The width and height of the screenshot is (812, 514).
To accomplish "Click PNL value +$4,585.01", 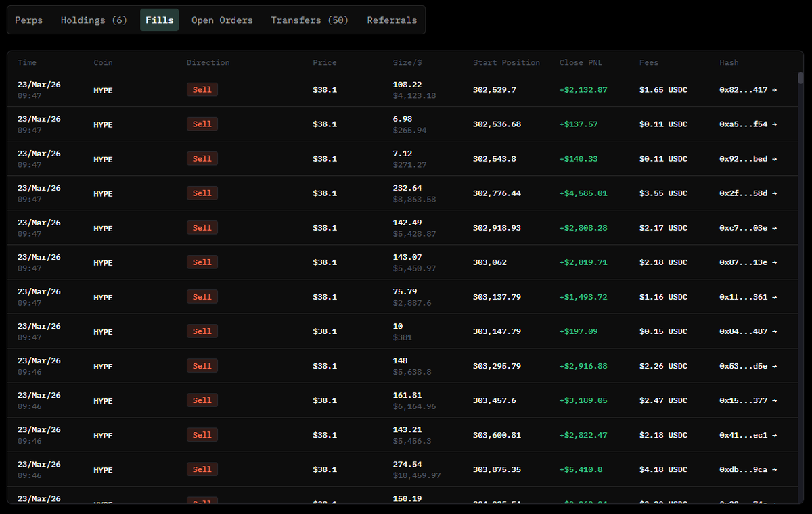I will (583, 193).
